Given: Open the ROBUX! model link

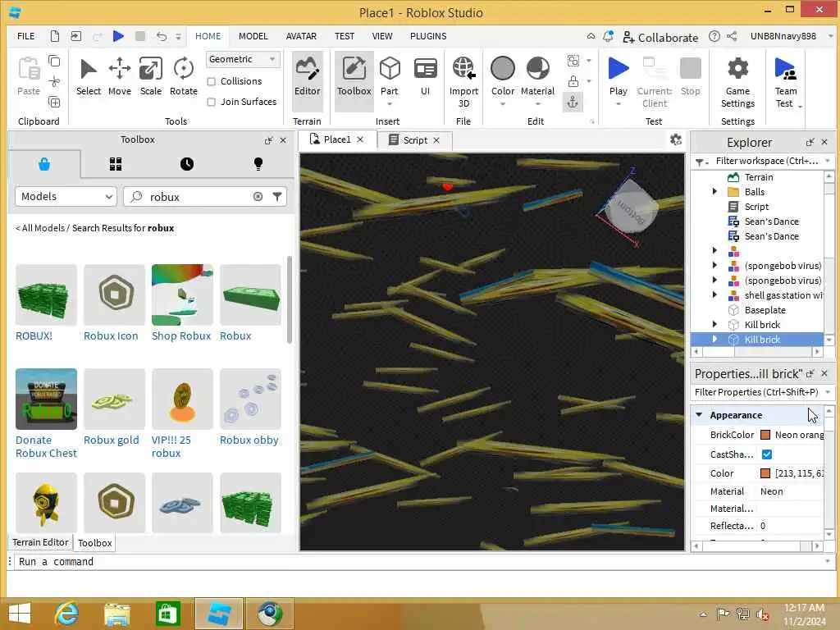Looking at the screenshot, I should [x=34, y=336].
